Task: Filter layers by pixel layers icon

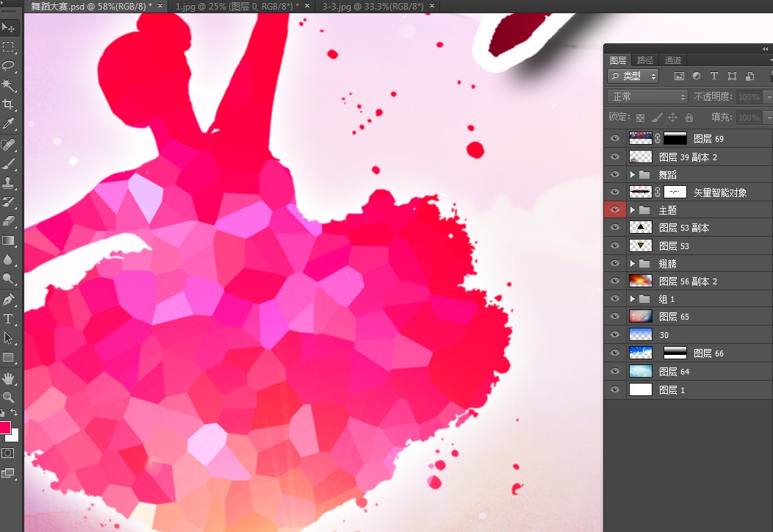Action: (x=679, y=76)
